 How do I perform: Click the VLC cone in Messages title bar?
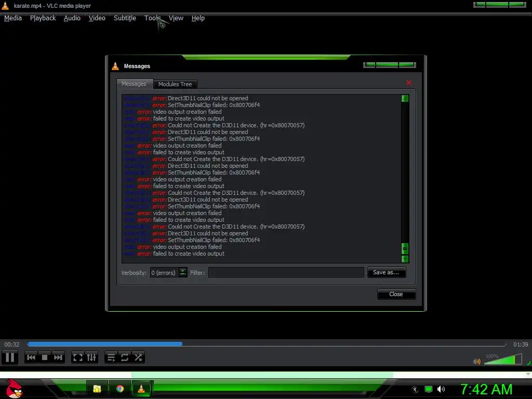pos(115,66)
